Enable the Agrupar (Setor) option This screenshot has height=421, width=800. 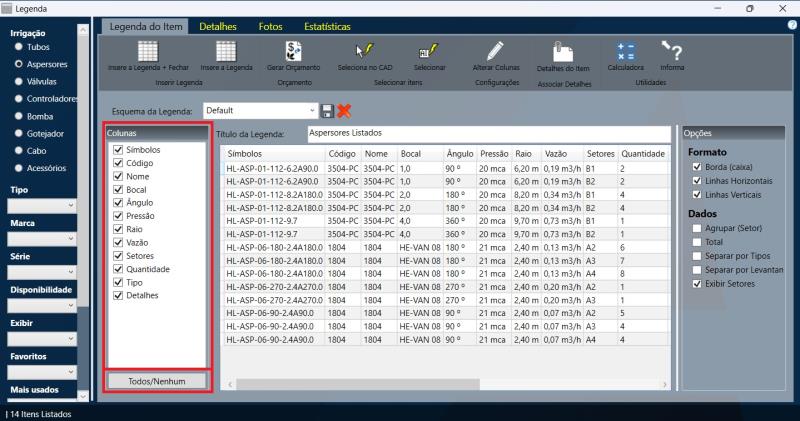coord(696,228)
